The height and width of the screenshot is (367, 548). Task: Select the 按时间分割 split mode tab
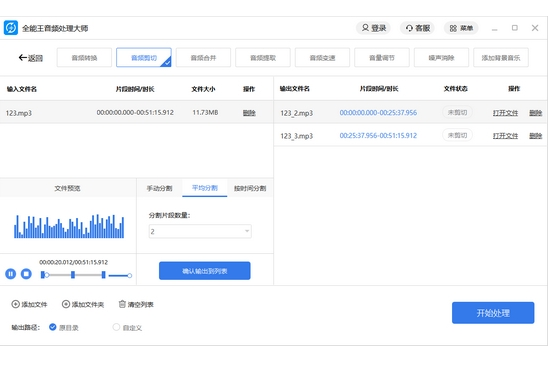tap(250, 188)
